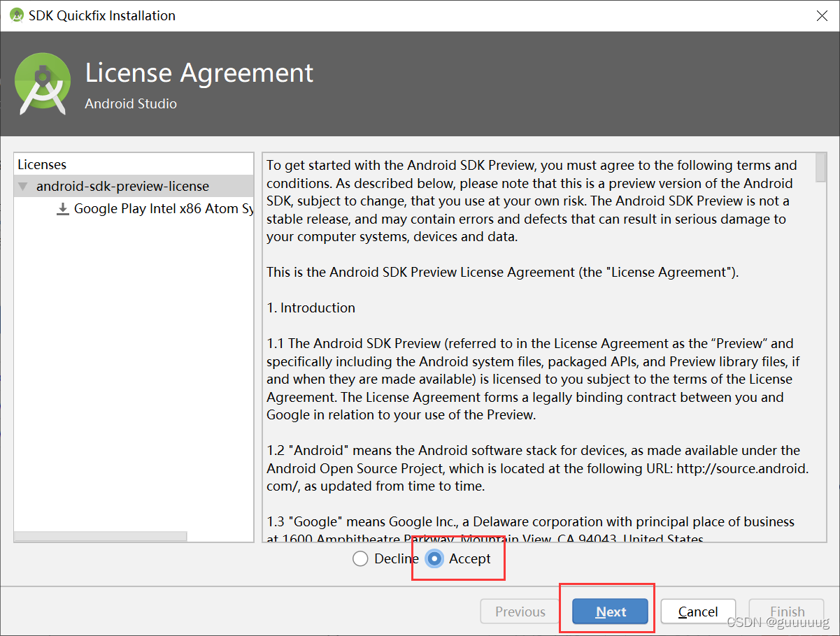Click the disabled Finish button
Screen dimensions: 840x636
point(787,612)
